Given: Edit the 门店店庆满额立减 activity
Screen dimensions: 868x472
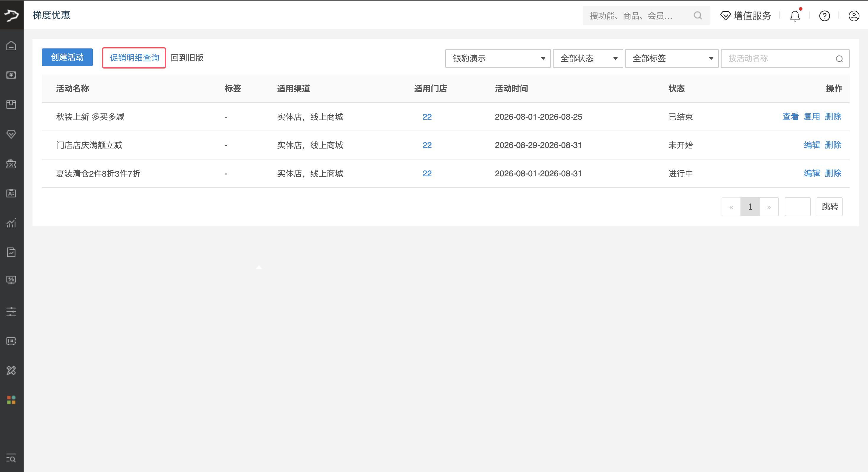Looking at the screenshot, I should tap(812, 145).
